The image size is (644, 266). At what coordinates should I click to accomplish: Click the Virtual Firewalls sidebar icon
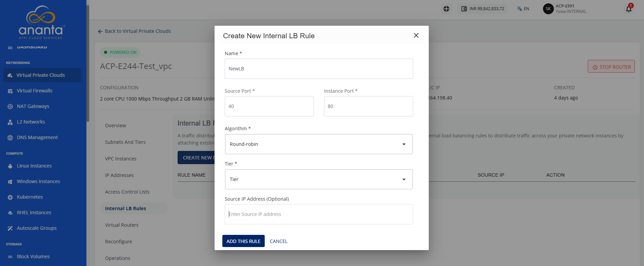10,91
